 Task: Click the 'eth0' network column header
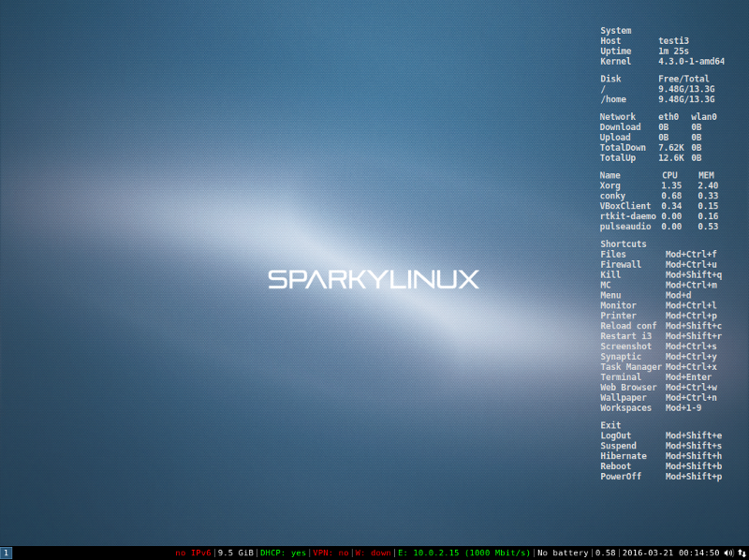point(668,117)
